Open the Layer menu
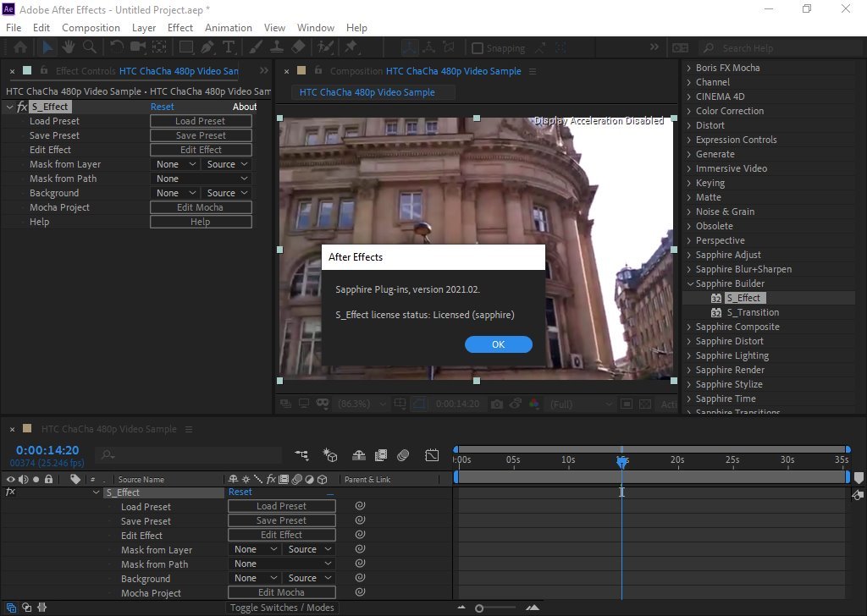This screenshot has height=616, width=867. click(144, 28)
